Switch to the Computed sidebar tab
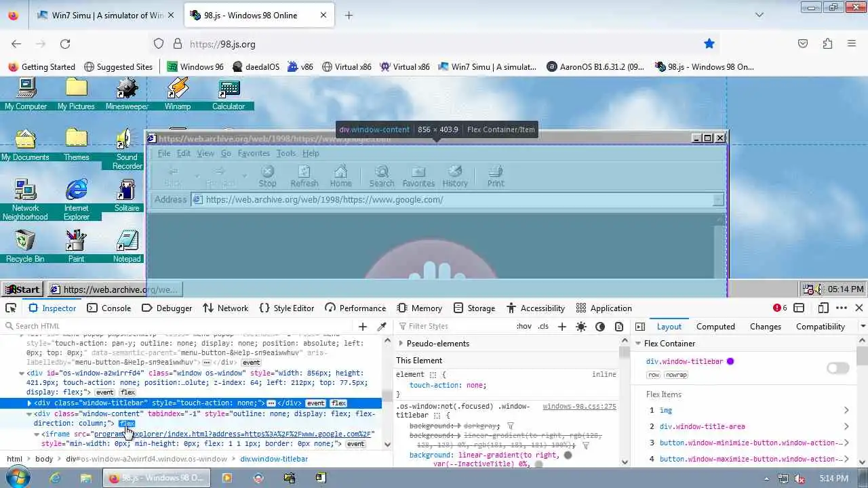 pos(715,327)
